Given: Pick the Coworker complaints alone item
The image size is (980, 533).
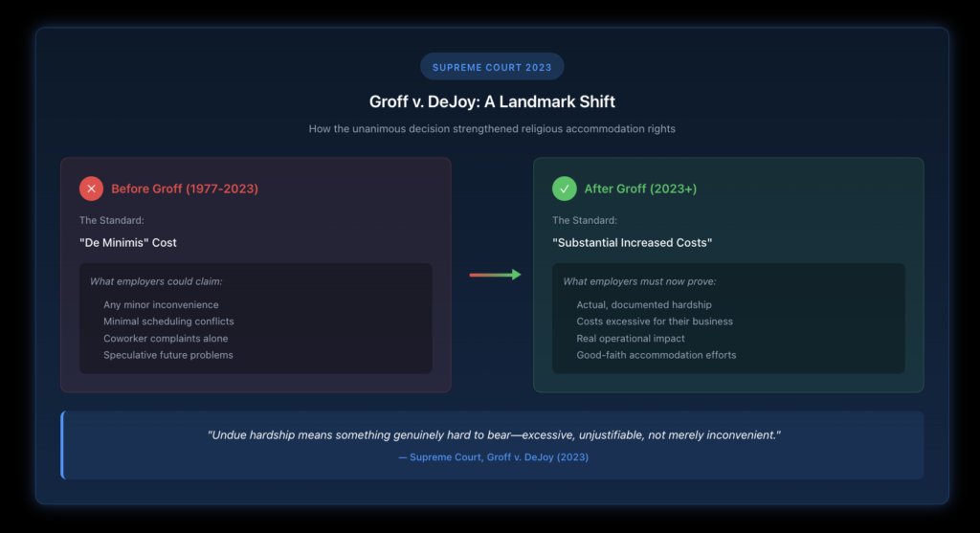Looking at the screenshot, I should coord(166,339).
